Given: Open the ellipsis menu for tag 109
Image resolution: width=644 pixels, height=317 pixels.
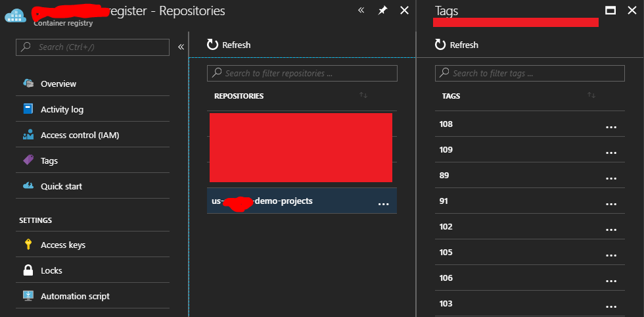Looking at the screenshot, I should pyautogui.click(x=611, y=153).
